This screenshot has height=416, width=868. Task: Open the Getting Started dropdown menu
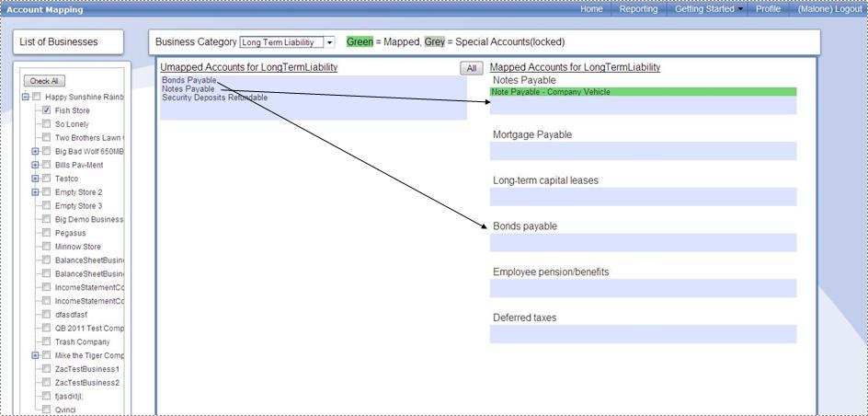(709, 9)
